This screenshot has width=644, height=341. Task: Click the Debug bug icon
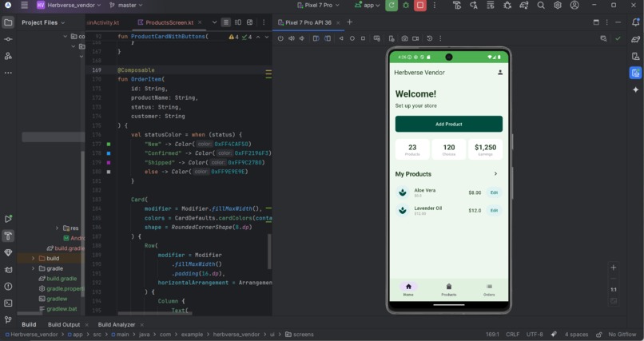(406, 6)
